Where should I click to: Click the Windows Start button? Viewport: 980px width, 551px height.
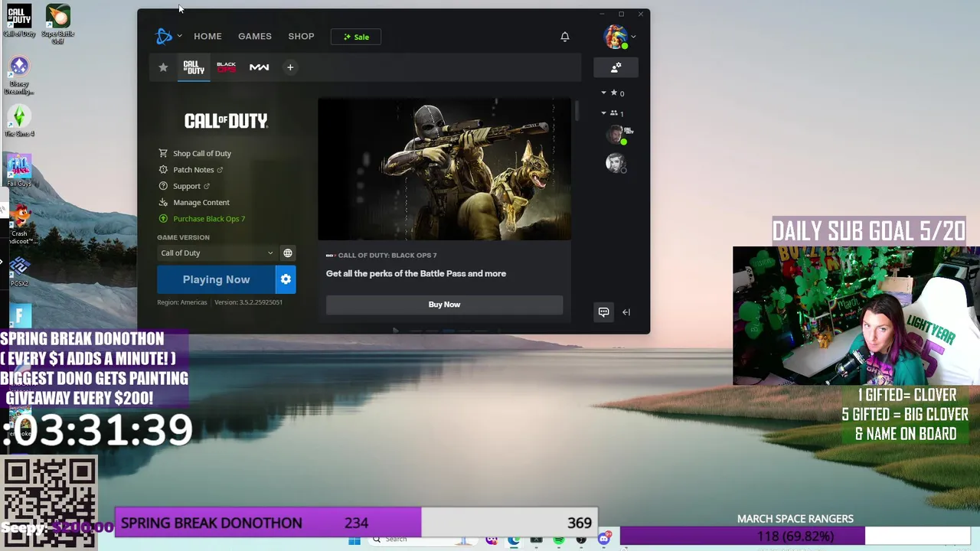(x=354, y=540)
